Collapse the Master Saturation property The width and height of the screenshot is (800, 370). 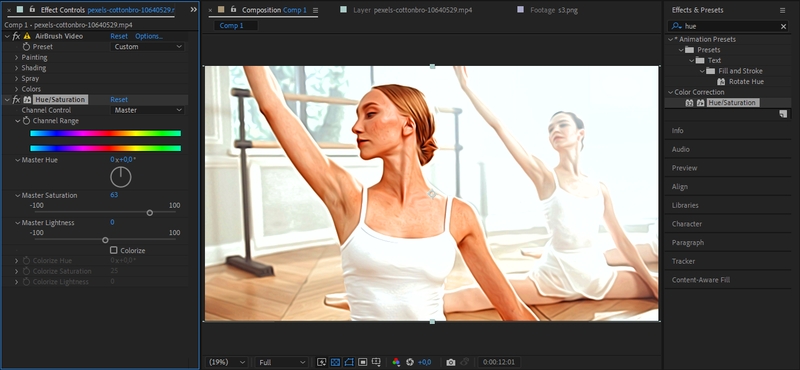tap(17, 195)
